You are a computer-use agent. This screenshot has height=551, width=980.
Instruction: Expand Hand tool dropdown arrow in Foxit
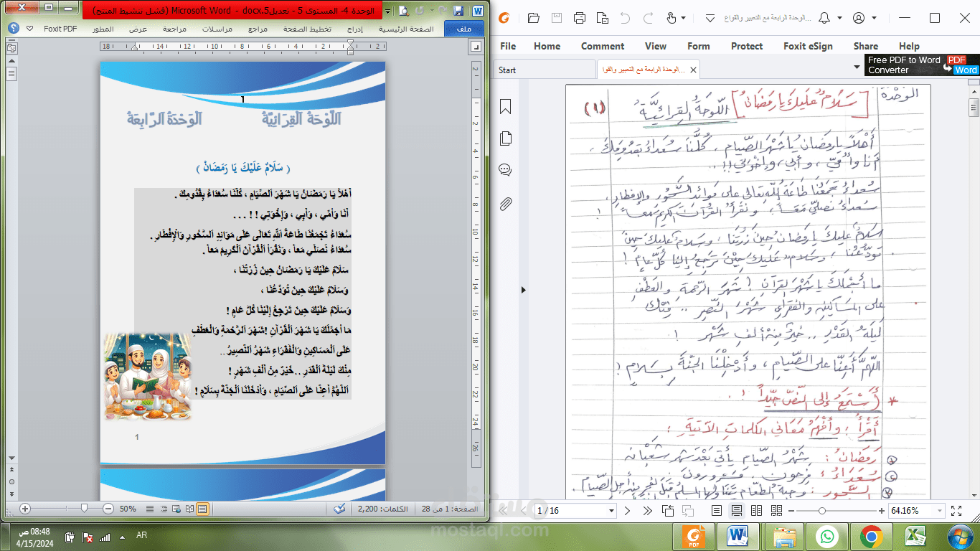(683, 19)
